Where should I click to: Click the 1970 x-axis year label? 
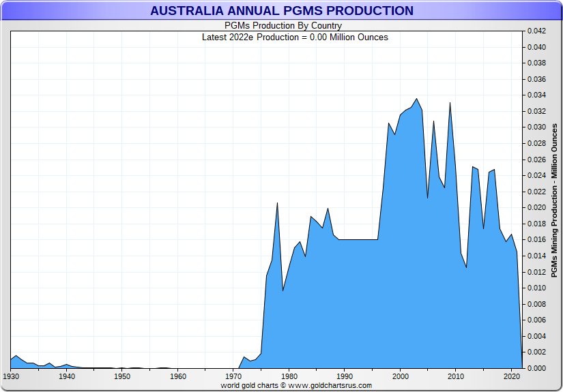coord(233,376)
